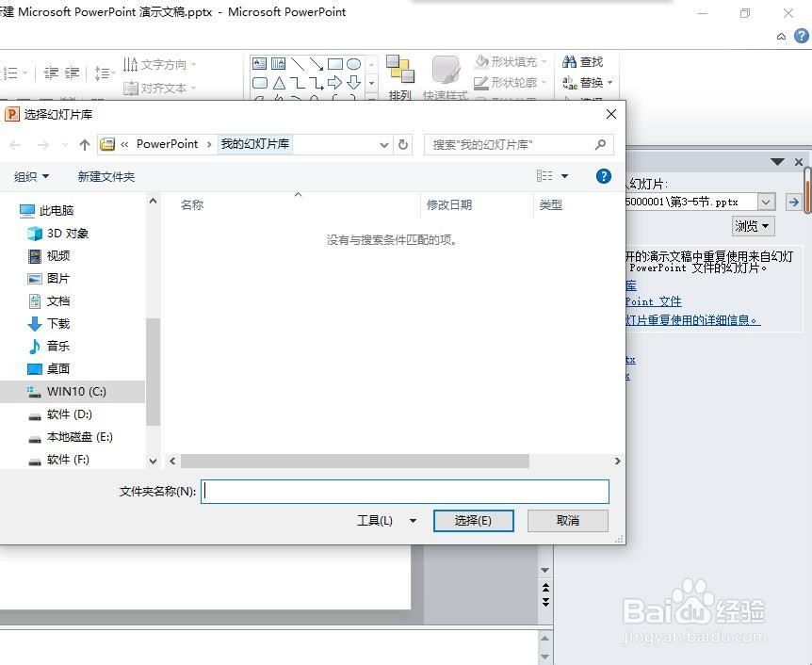
Task: Select 软件 (F:) drive
Action: [x=58, y=460]
